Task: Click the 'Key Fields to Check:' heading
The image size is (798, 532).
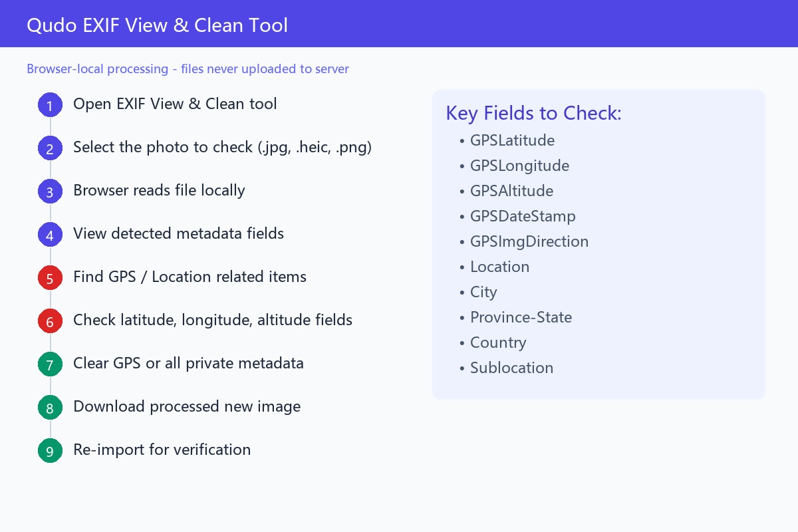Action: click(533, 113)
